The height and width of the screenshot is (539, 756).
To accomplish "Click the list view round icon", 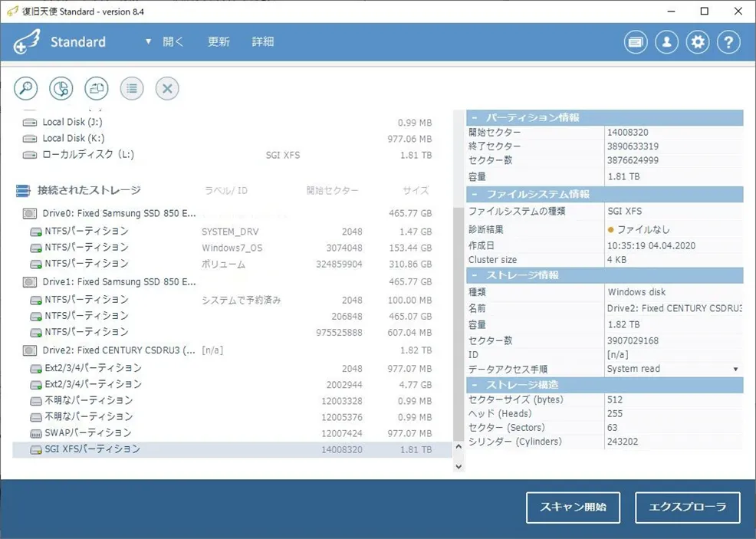I will click(x=132, y=88).
